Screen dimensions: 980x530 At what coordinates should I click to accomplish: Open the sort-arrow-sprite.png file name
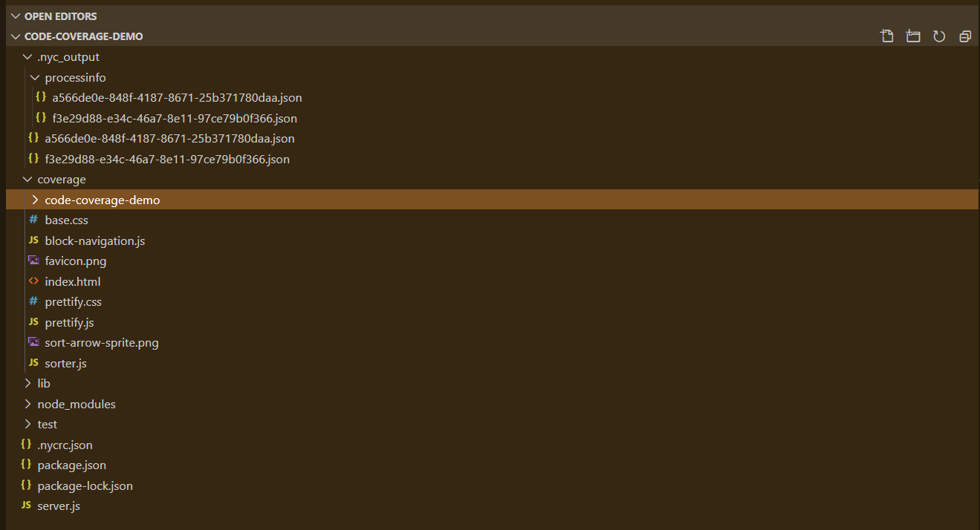101,342
